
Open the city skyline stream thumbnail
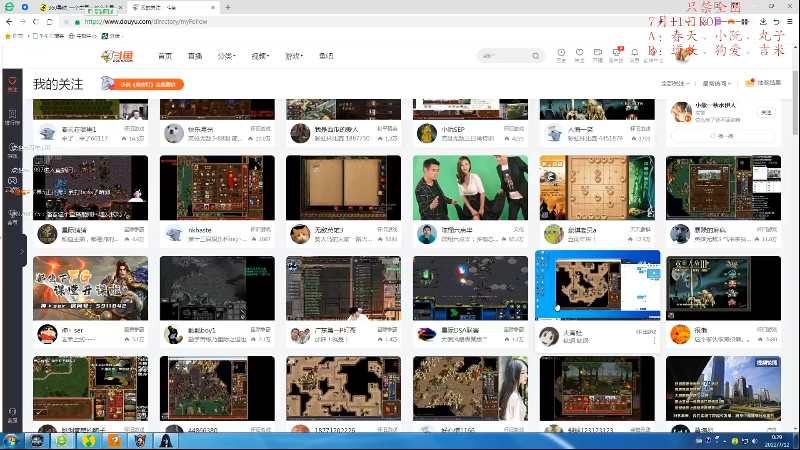click(x=723, y=388)
